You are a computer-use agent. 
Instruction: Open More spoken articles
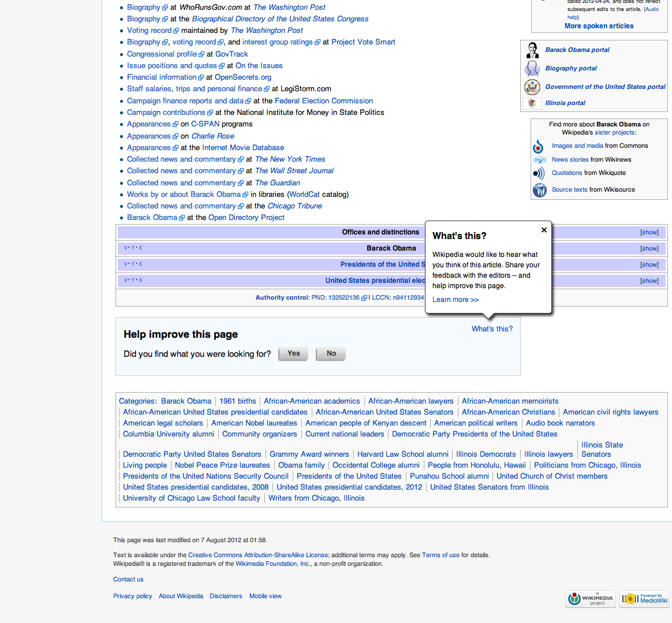(599, 26)
